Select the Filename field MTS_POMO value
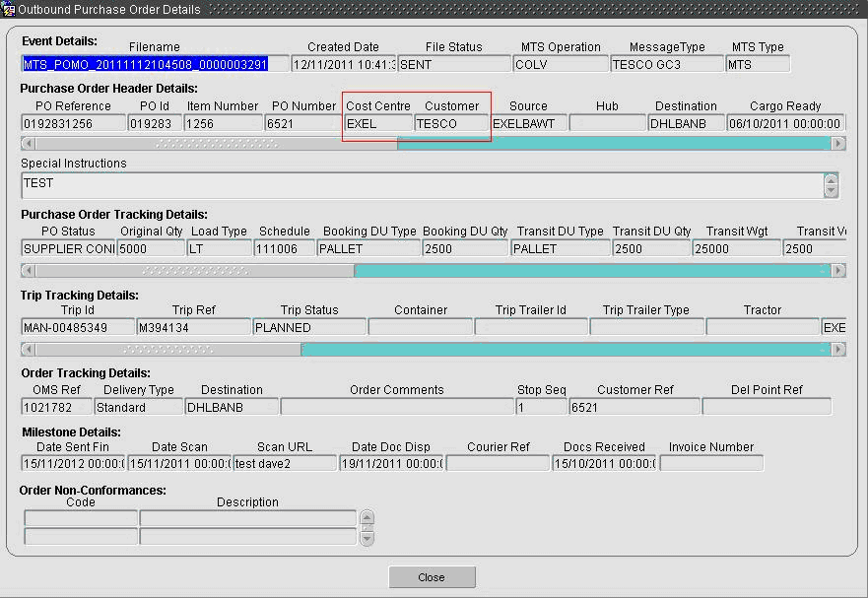The height and width of the screenshot is (598, 868). (155, 64)
